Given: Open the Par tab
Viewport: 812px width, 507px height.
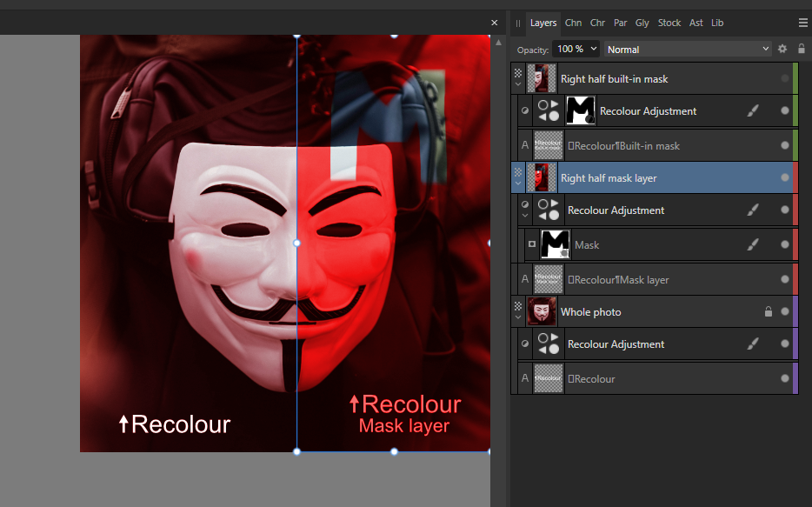Looking at the screenshot, I should point(621,23).
